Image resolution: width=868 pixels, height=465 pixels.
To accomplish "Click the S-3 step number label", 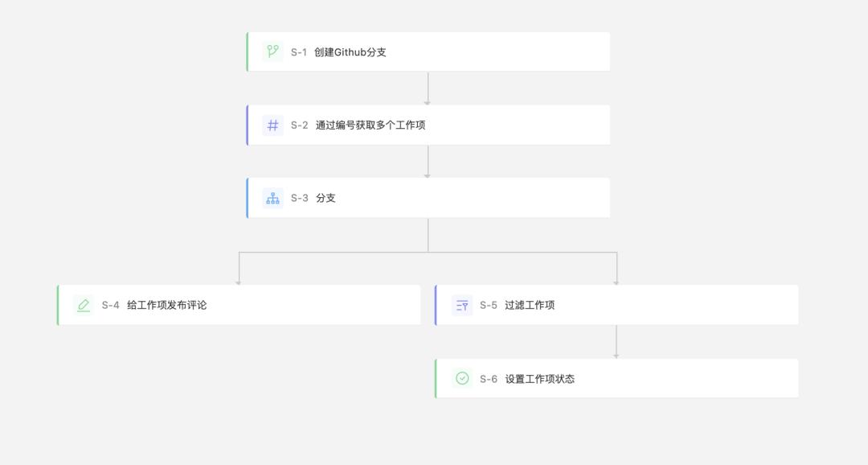I will [299, 198].
